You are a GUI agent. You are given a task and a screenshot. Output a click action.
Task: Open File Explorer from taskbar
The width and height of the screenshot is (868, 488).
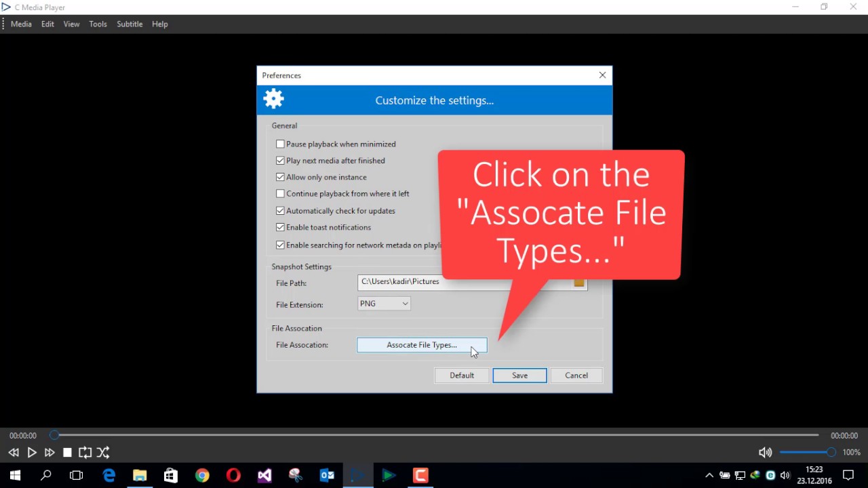(140, 475)
